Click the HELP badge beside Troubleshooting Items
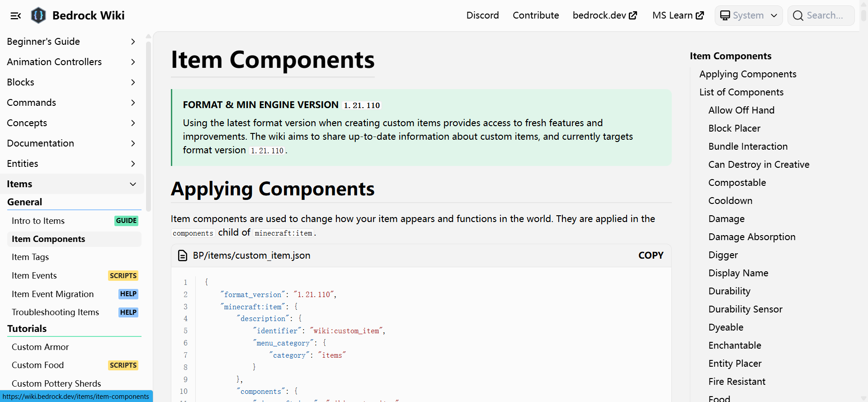 click(x=128, y=312)
